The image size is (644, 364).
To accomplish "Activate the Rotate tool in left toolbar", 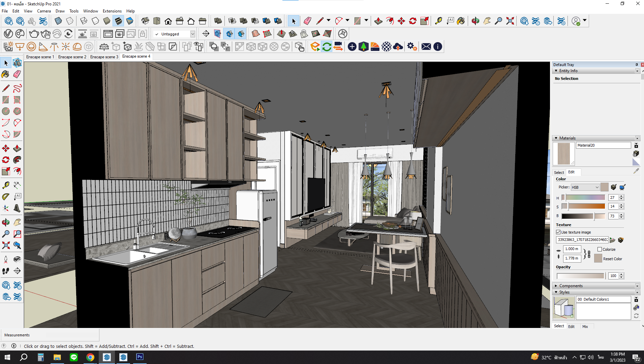I will [x=5, y=160].
